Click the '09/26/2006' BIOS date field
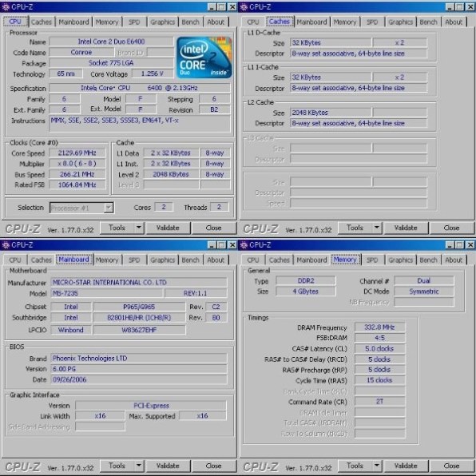This screenshot has height=476, width=476. (x=139, y=380)
